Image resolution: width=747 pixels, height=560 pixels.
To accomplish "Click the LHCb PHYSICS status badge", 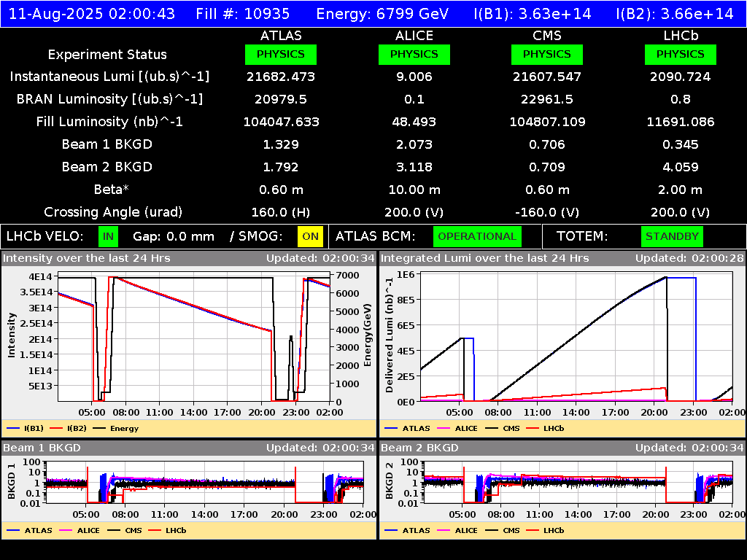I will tap(681, 54).
